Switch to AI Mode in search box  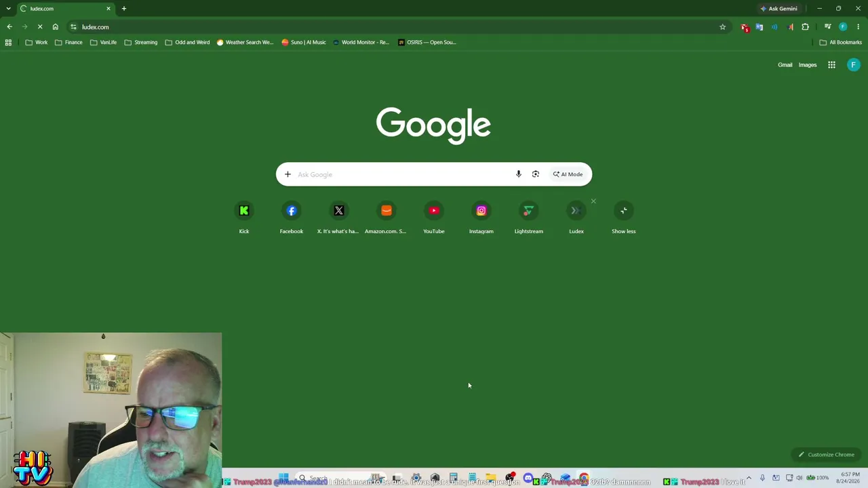[x=568, y=174]
